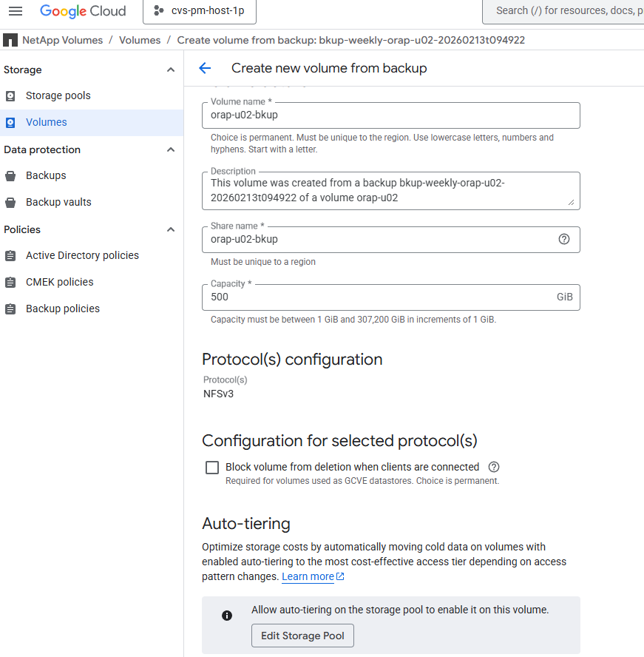Click the help icon beside block deletion option
The width and height of the screenshot is (644, 657).
tap(493, 467)
